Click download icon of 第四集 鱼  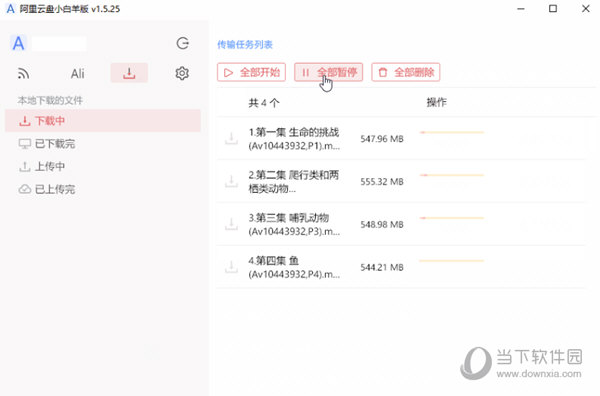coord(231,267)
